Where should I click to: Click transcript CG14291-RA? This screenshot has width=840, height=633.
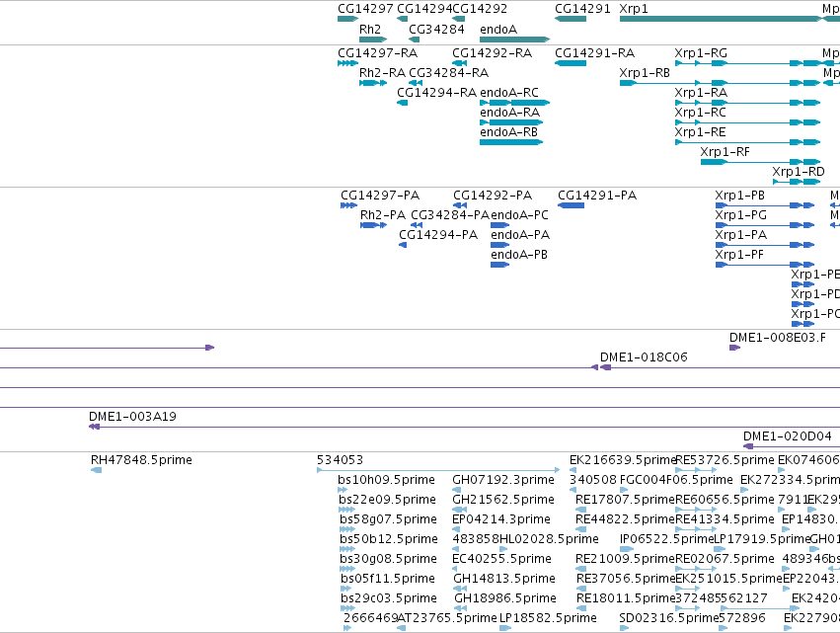tap(571, 63)
